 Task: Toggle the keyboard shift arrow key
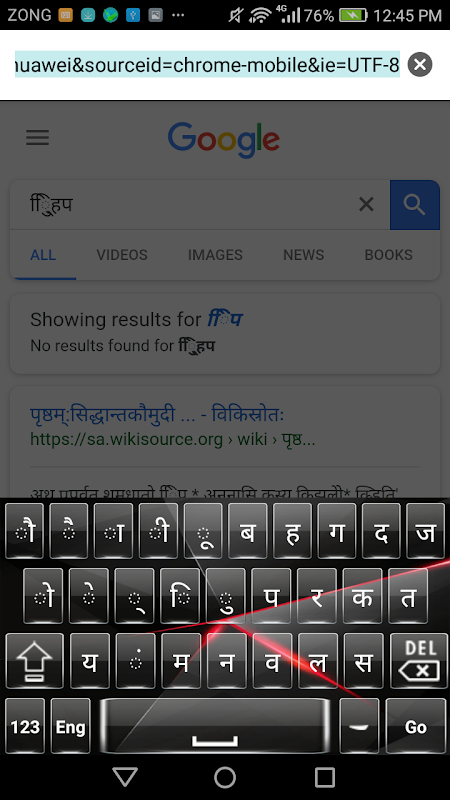click(x=34, y=661)
